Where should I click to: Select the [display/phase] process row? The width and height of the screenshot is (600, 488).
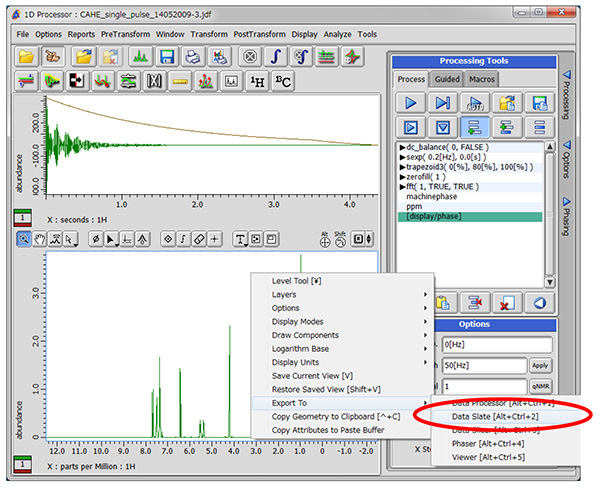coord(470,217)
